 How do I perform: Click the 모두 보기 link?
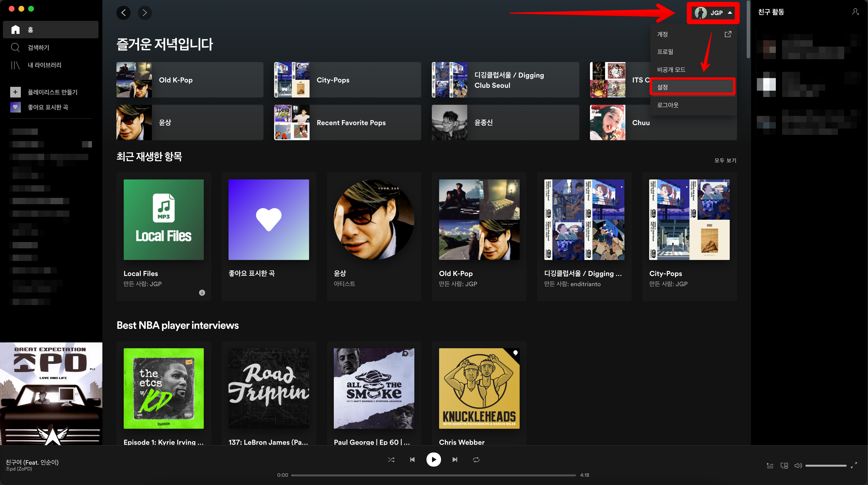pyautogui.click(x=725, y=160)
